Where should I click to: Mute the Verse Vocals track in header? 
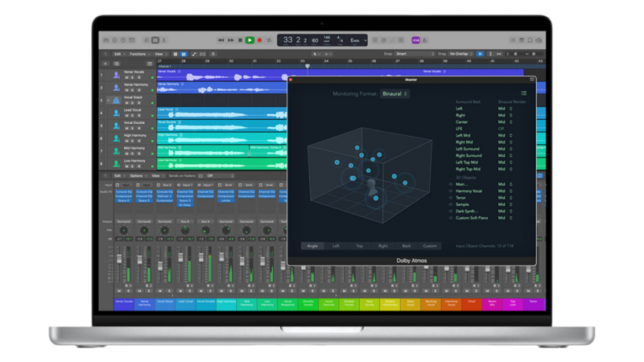click(x=127, y=79)
